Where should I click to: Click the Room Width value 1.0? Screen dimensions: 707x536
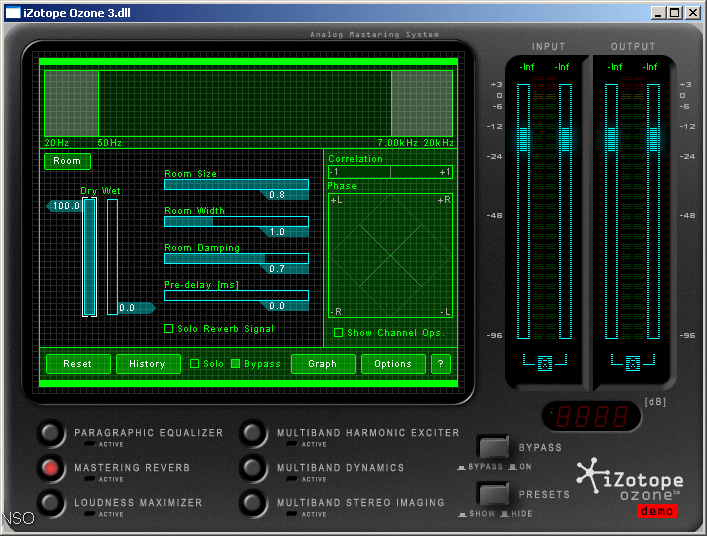(284, 232)
